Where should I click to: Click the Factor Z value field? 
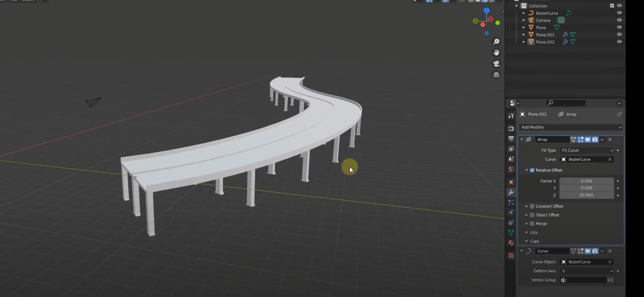586,196
